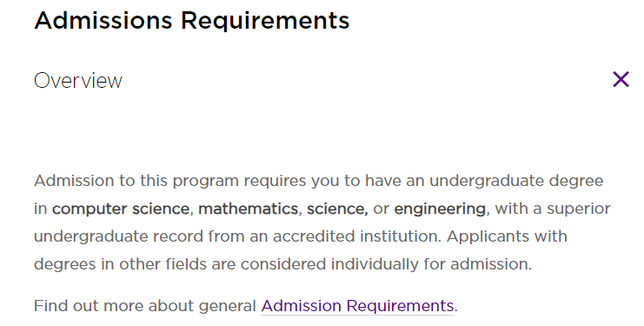Click the word 'or' before engineering

381,210
